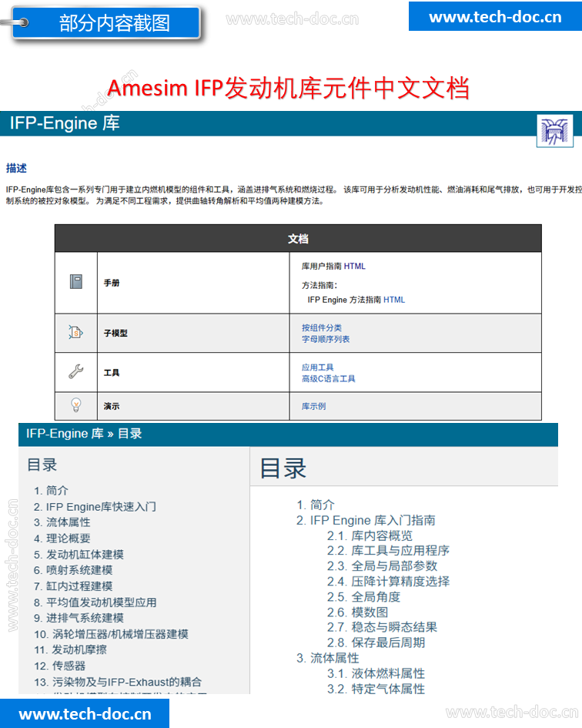The width and height of the screenshot is (582, 728).
Task: Select 5. 发动机缸体建模 in sidebar
Action: pos(79,555)
